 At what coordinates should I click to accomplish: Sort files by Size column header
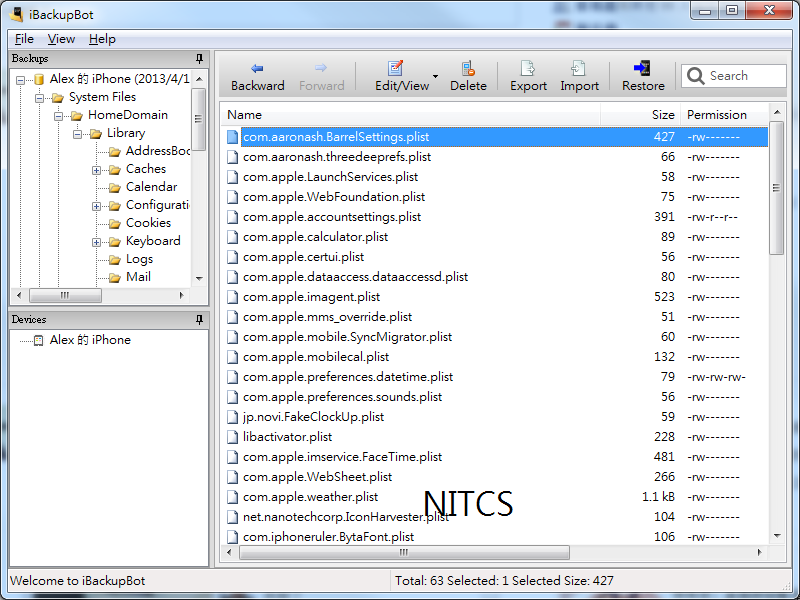(641, 115)
